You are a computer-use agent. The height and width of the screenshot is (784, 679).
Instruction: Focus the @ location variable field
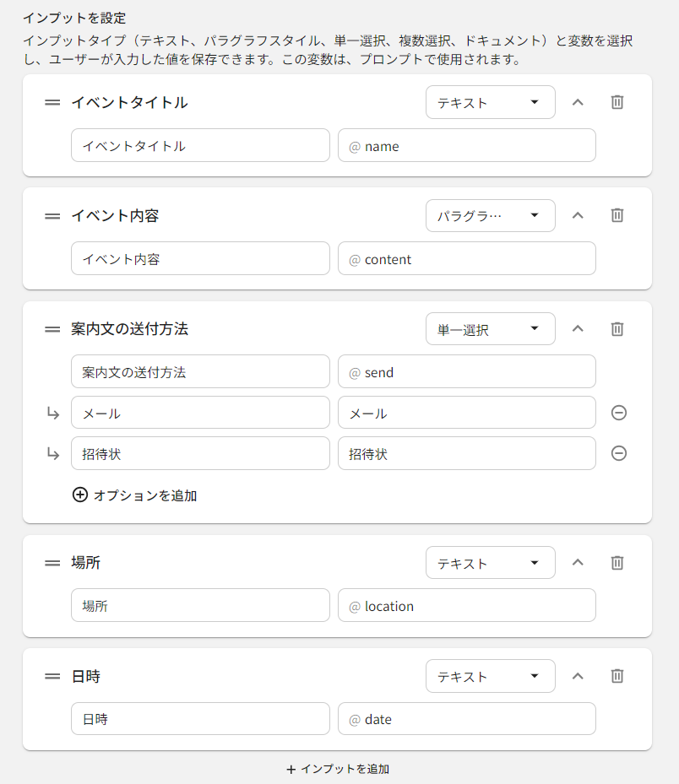467,606
